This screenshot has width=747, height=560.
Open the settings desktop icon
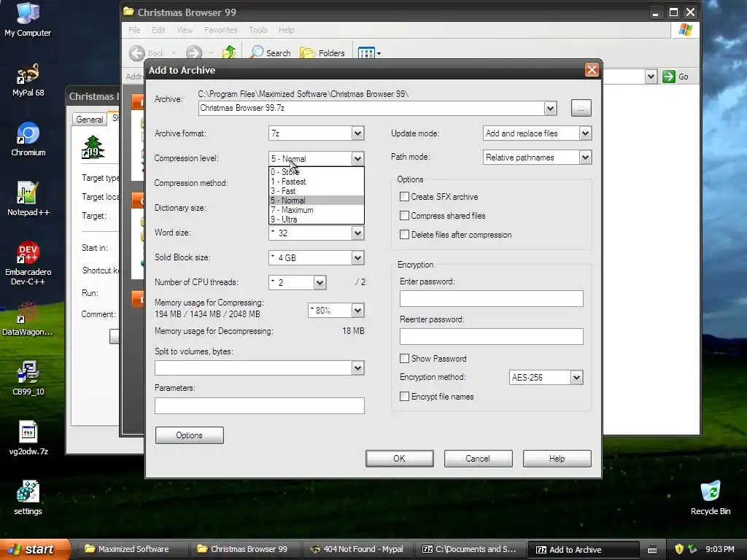pyautogui.click(x=28, y=497)
